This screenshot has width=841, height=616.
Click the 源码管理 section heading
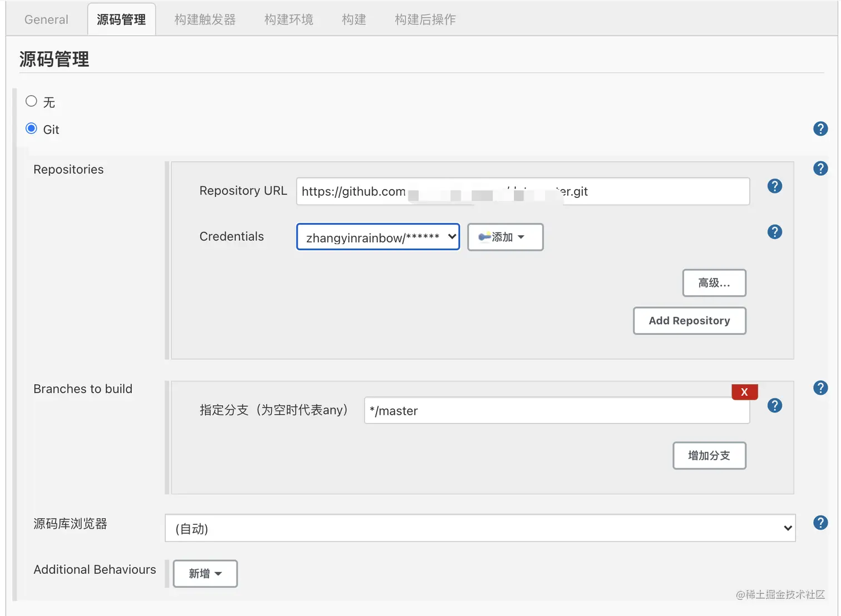click(54, 59)
